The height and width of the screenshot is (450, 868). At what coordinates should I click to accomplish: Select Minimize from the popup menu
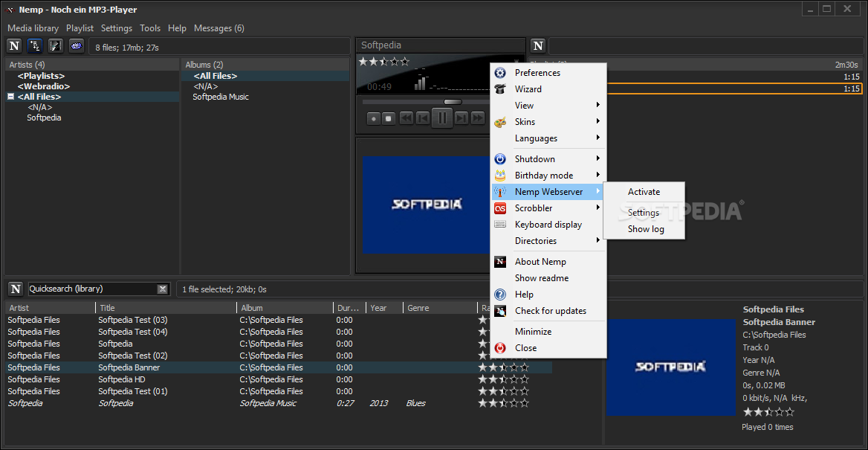pos(533,332)
